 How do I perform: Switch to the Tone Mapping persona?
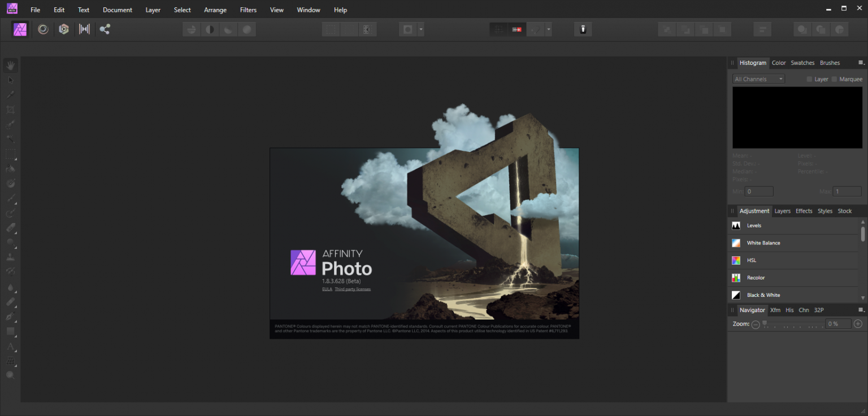(x=84, y=29)
